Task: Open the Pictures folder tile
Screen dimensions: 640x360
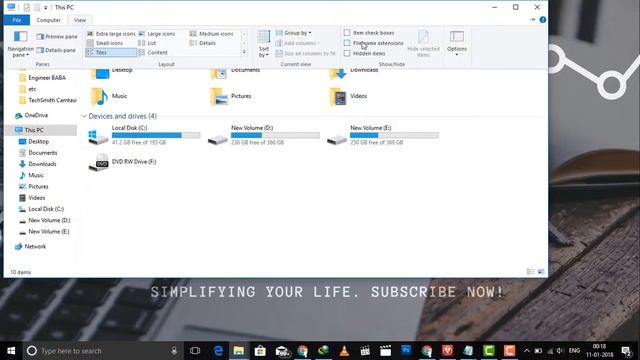Action: (231, 96)
